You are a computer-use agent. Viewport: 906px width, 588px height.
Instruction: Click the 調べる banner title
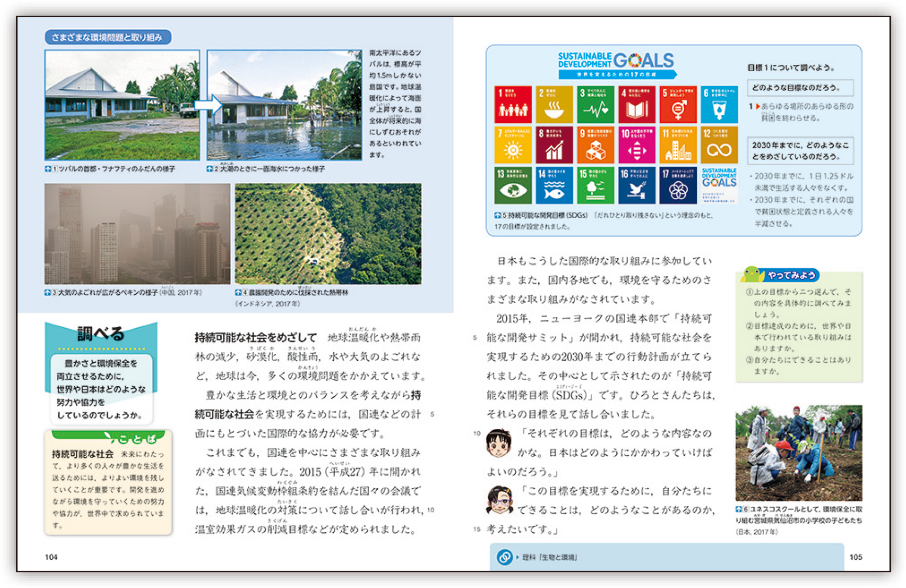coord(100,334)
